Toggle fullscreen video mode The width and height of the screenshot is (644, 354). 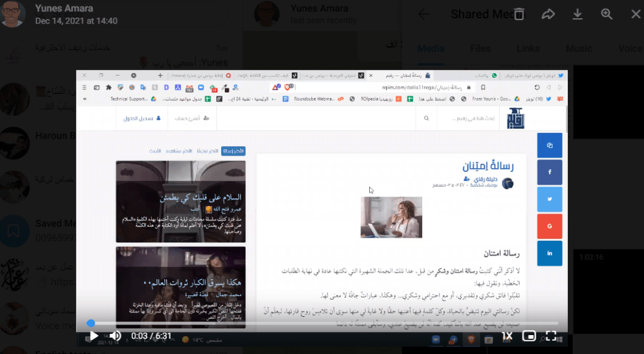551,336
